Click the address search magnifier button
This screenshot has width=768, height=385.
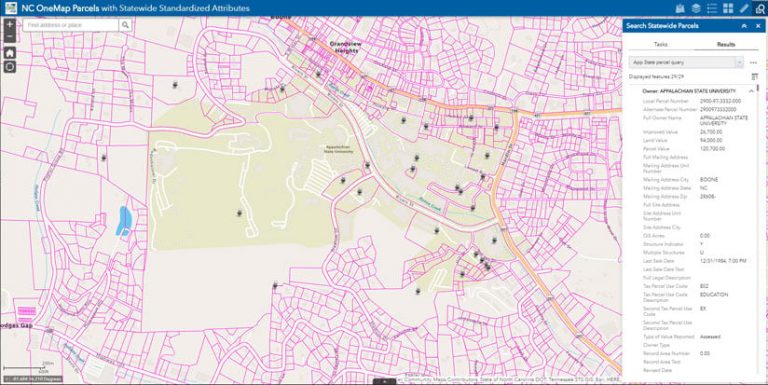[125, 25]
